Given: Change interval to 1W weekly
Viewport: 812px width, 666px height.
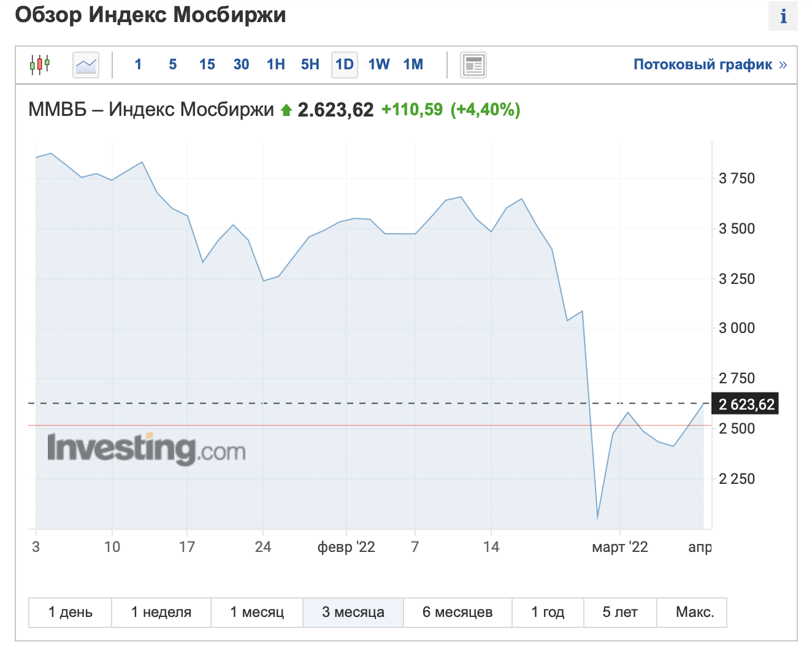Looking at the screenshot, I should [x=379, y=64].
